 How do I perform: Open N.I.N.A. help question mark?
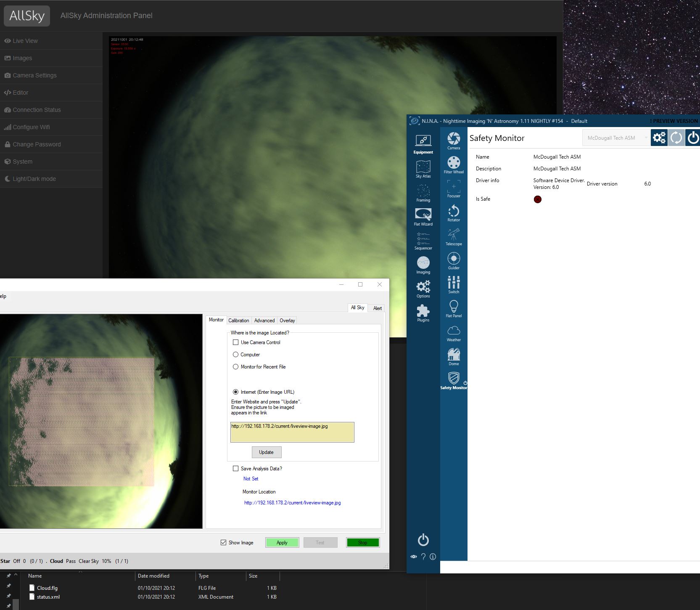pos(423,557)
